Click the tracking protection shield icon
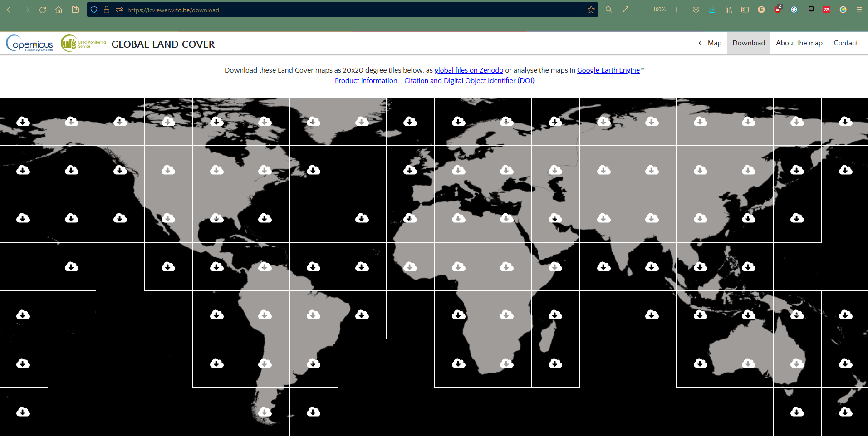 [x=94, y=10]
